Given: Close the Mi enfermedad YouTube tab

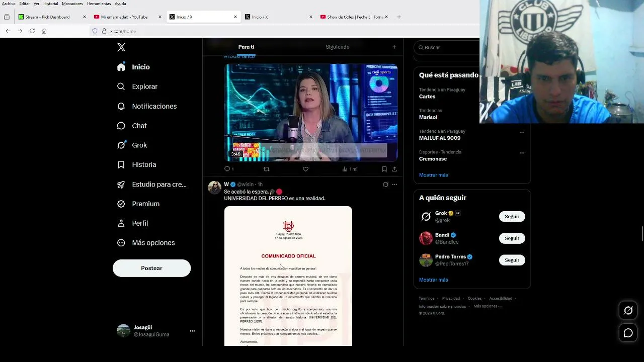Looking at the screenshot, I should pos(160,17).
